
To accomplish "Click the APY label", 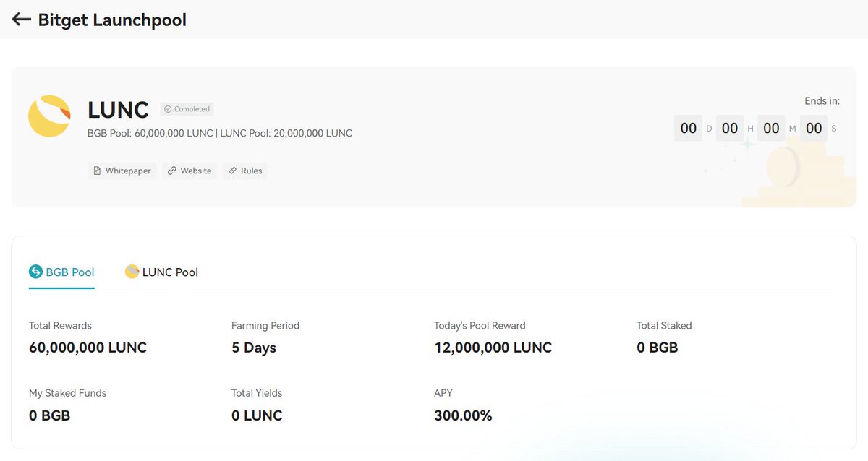I will pyautogui.click(x=443, y=393).
